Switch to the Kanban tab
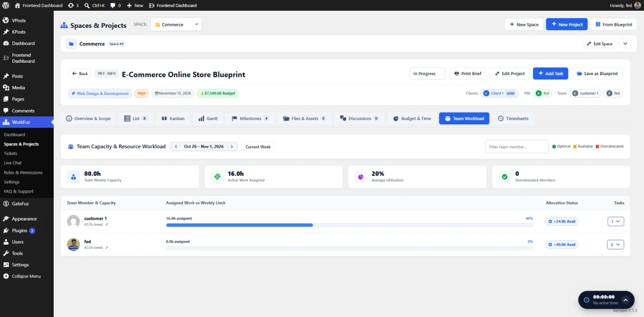Screen dimensions: 644x317 [172, 119]
